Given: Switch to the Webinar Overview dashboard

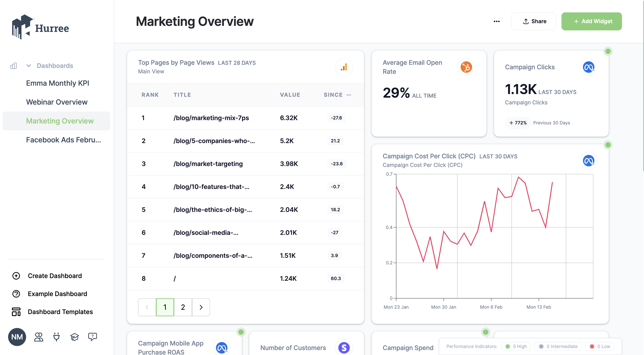Looking at the screenshot, I should 57,102.
